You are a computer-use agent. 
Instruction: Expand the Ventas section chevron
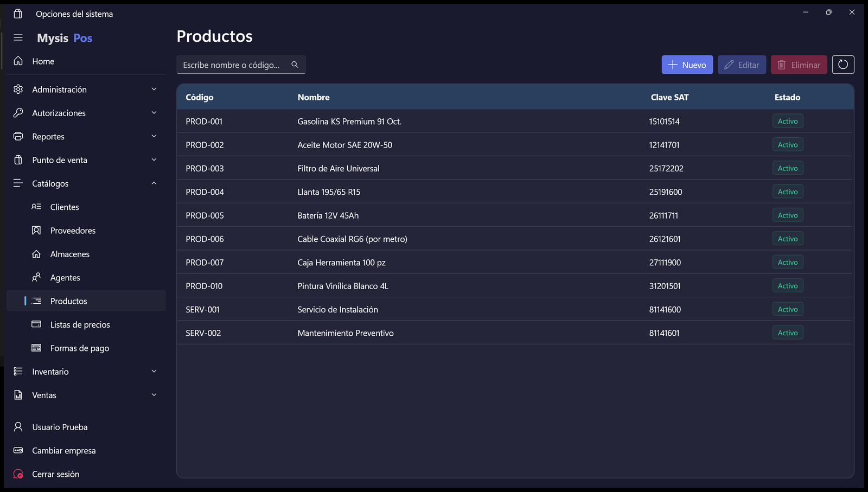(154, 395)
